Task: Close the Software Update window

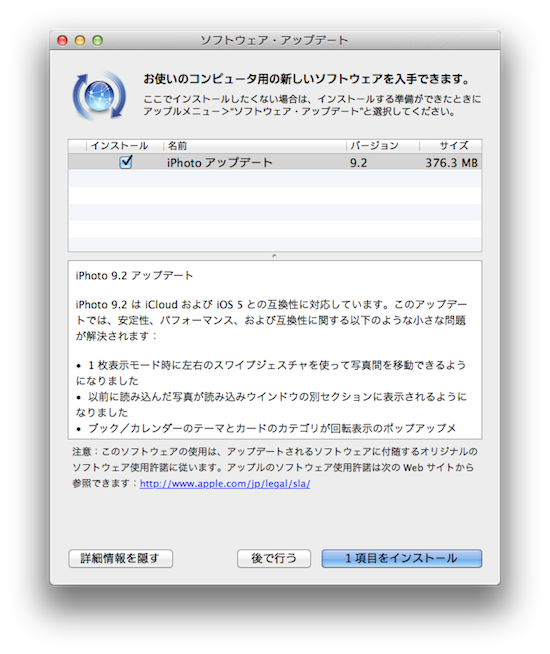Action: [63, 40]
